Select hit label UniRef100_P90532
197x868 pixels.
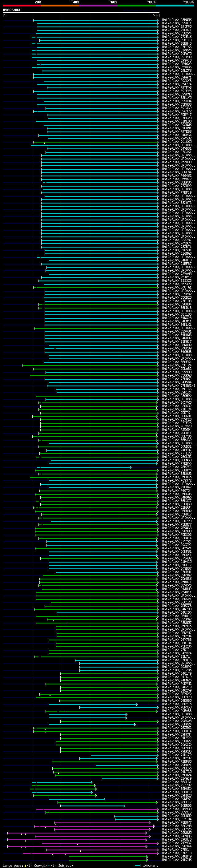point(176,138)
